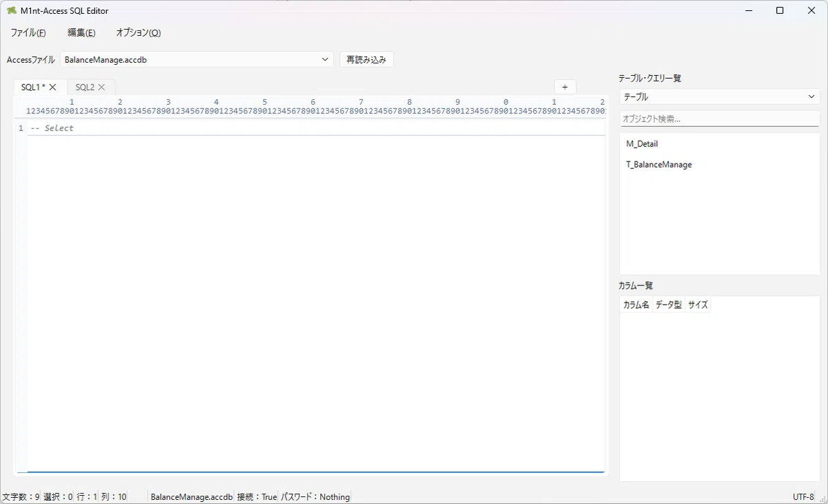Click the 再読み込み reload button
The height and width of the screenshot is (504, 828).
click(x=366, y=59)
